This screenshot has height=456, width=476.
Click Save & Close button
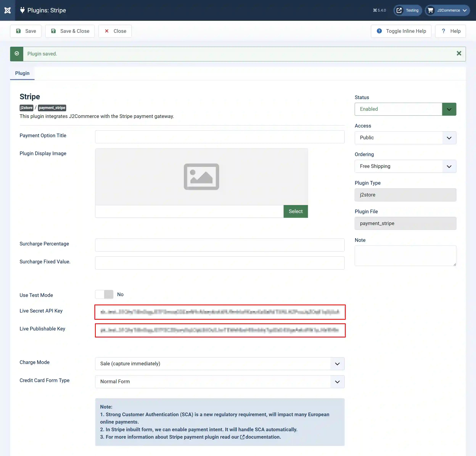click(70, 31)
